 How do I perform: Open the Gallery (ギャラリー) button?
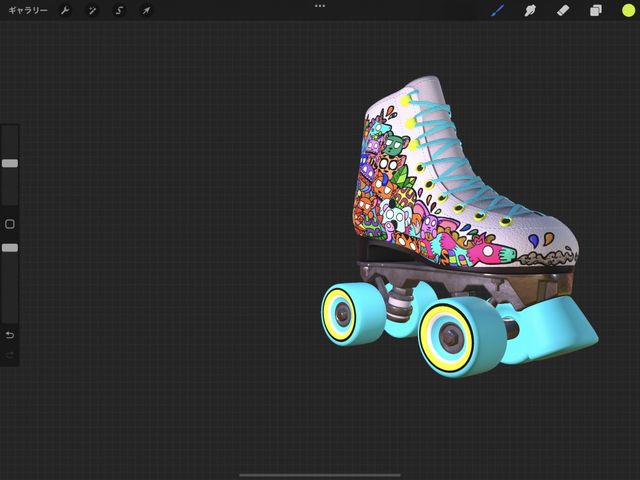28,10
